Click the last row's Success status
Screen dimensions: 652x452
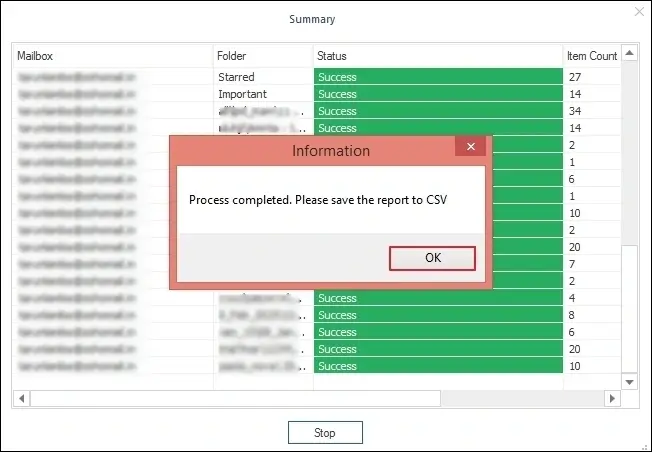pos(438,366)
